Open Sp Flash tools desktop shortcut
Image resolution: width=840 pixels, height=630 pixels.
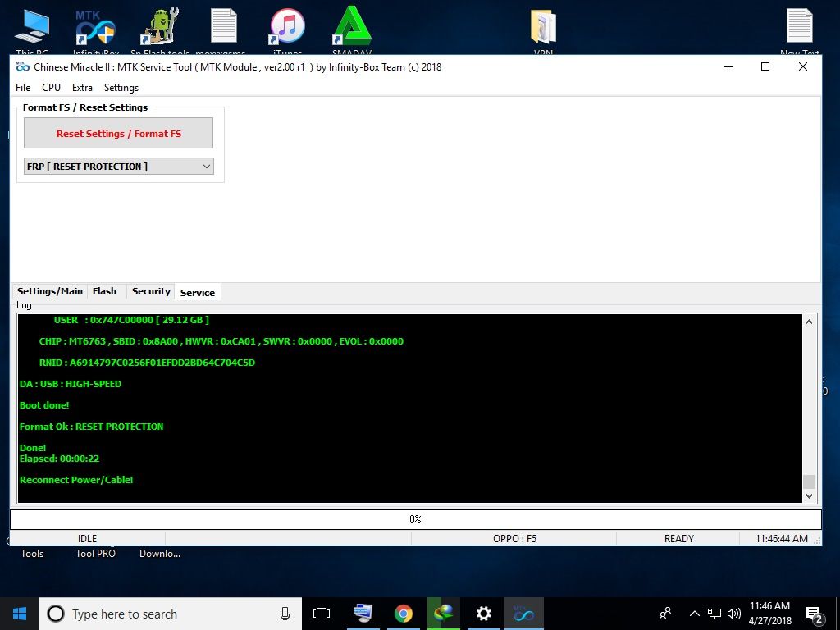tap(160, 28)
